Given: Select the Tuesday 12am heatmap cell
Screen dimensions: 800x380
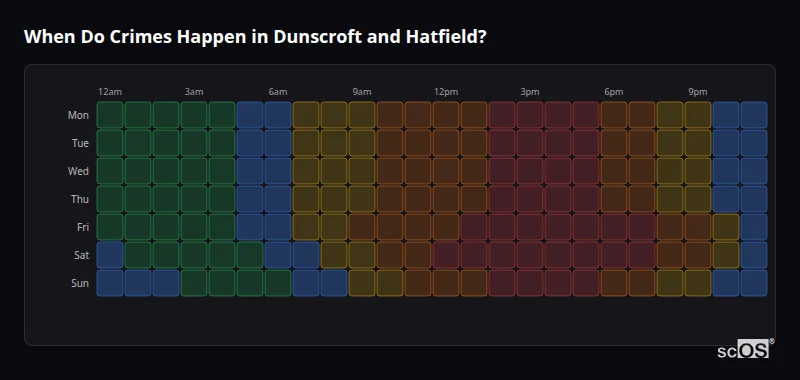Looking at the screenshot, I should (110, 143).
